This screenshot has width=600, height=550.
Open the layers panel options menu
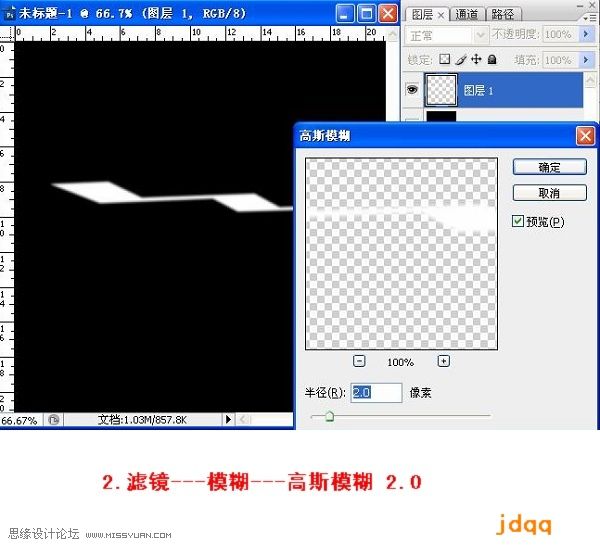pos(591,18)
